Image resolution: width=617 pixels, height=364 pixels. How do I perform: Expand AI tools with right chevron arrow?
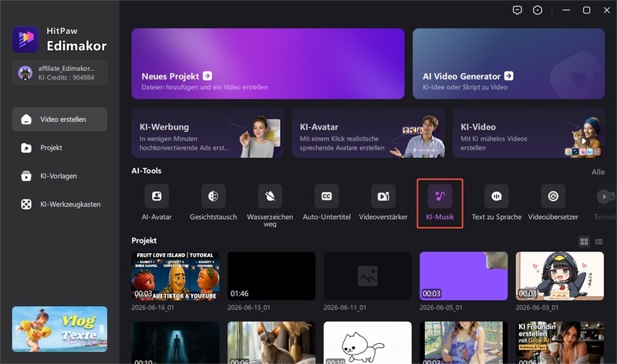tap(603, 197)
